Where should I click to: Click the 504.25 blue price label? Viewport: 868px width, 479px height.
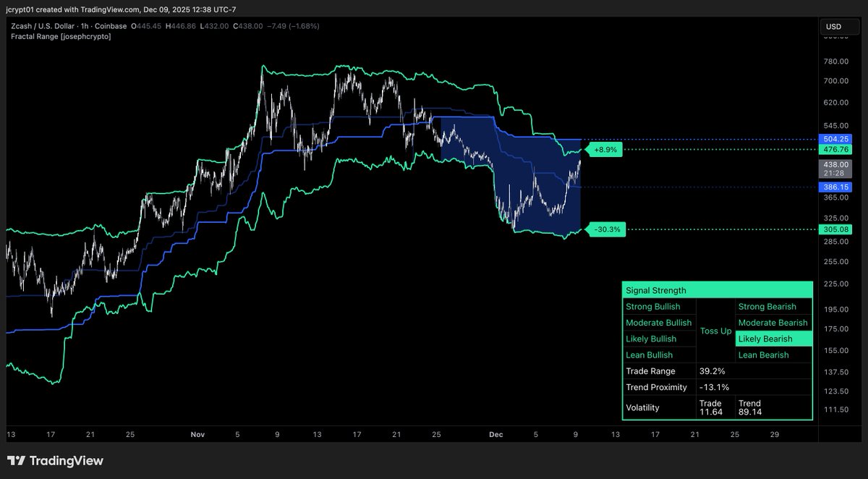835,139
